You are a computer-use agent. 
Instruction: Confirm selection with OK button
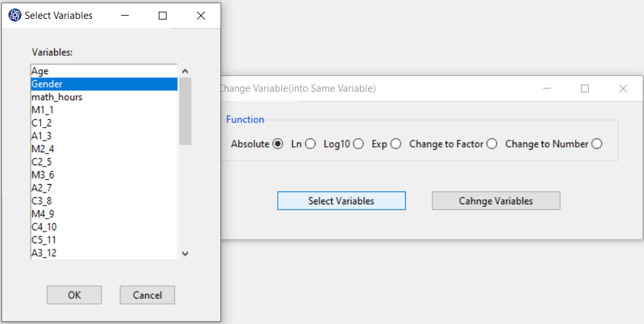pos(74,295)
